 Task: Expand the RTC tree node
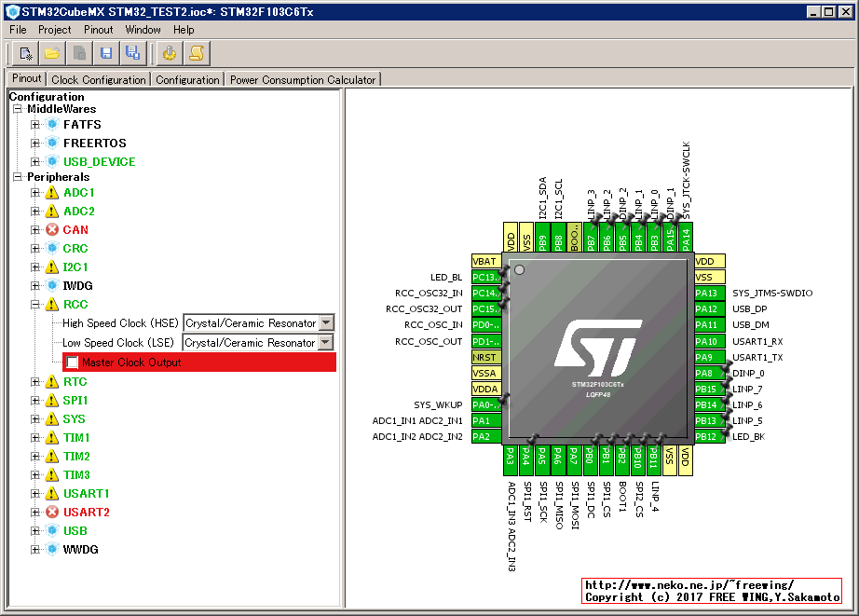(35, 381)
